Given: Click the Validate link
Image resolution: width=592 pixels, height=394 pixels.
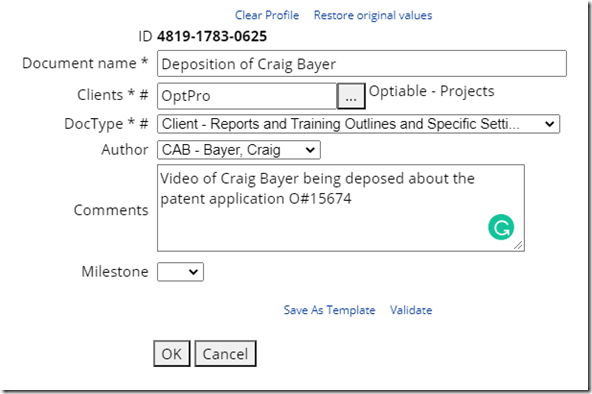Looking at the screenshot, I should click(411, 310).
